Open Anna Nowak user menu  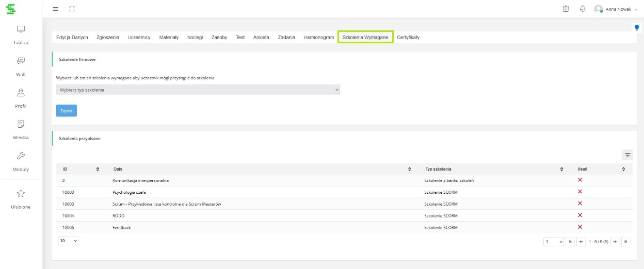pyautogui.click(x=616, y=9)
